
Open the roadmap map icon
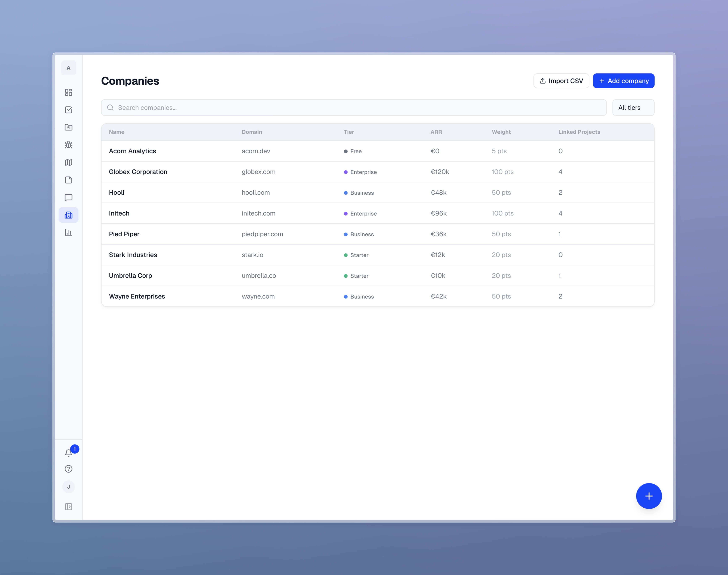[x=69, y=162]
